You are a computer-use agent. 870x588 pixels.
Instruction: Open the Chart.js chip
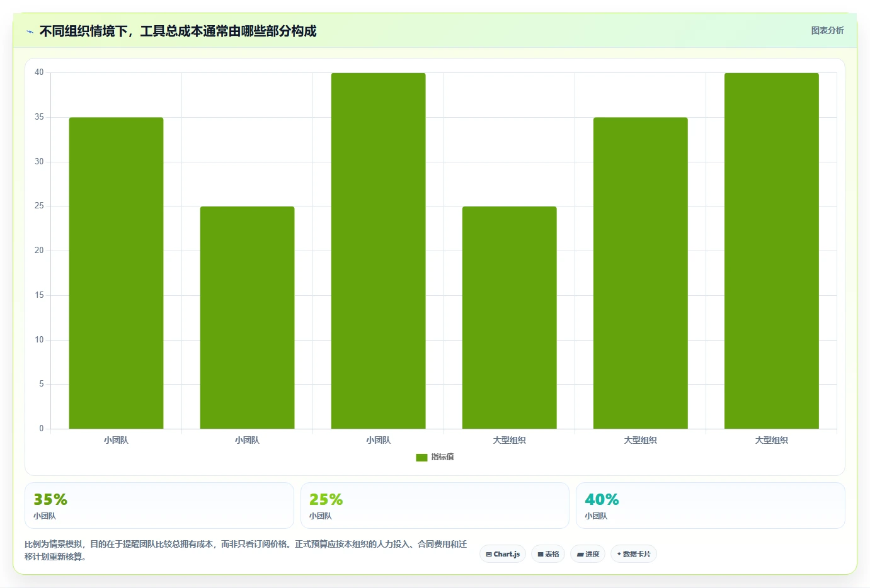pyautogui.click(x=503, y=554)
